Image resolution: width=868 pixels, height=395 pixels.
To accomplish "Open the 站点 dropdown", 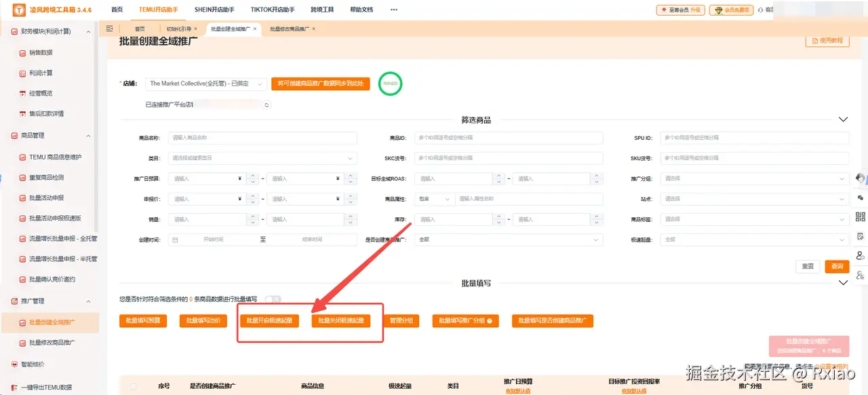I will [754, 199].
